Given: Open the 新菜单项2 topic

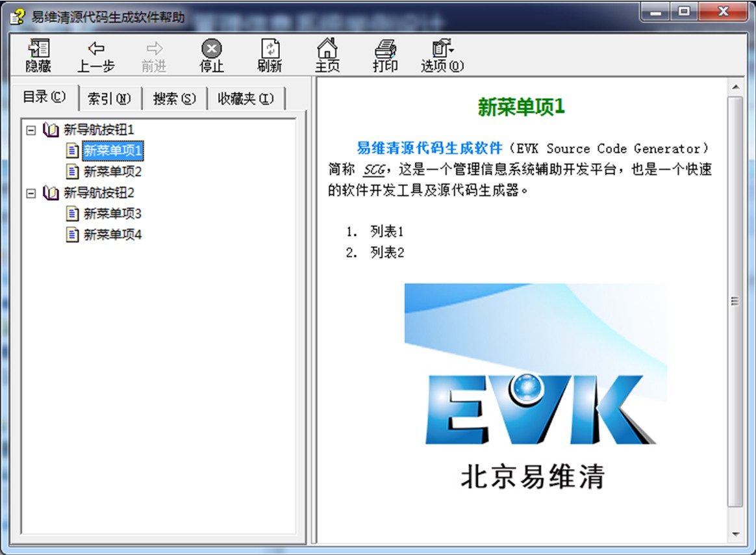Looking at the screenshot, I should tap(113, 172).
